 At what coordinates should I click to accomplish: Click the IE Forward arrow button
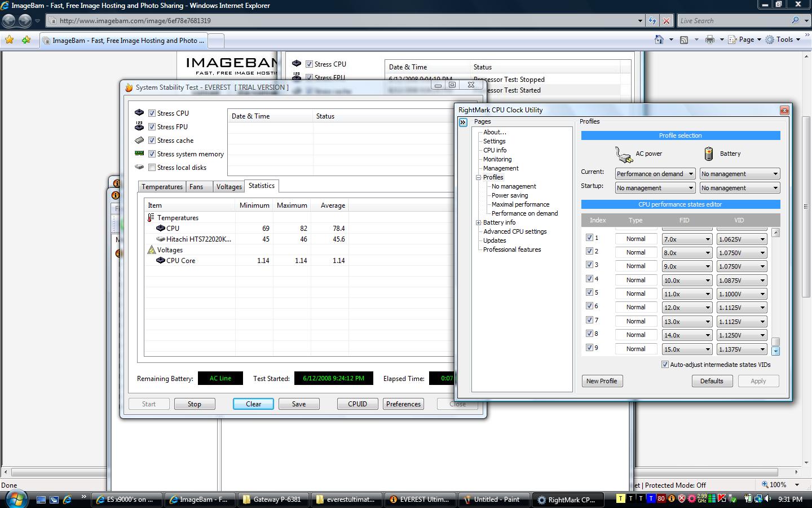tap(25, 20)
